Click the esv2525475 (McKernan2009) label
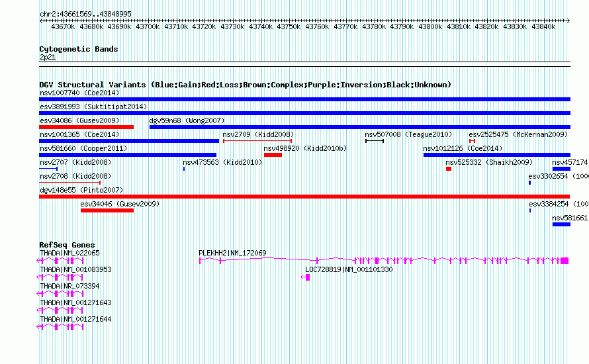This screenshot has height=364, width=589. pyautogui.click(x=518, y=134)
